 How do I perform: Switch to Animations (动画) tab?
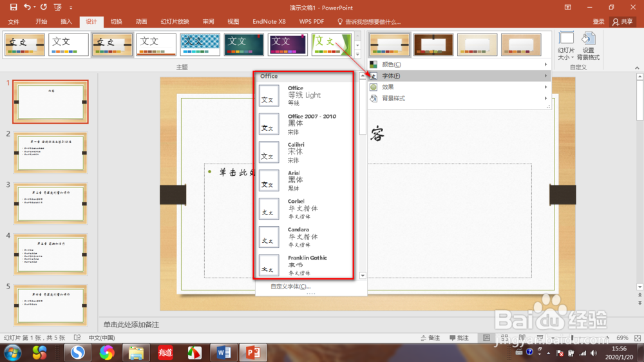coord(141,22)
